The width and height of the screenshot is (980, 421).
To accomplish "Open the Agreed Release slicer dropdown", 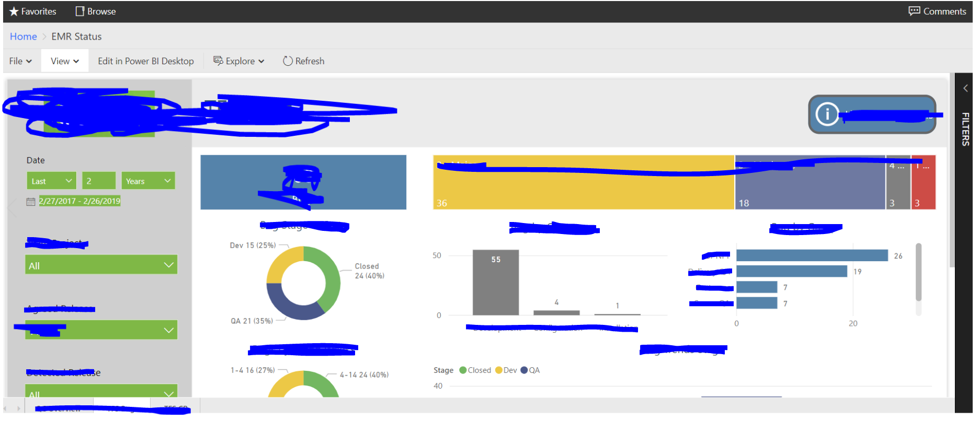I will pos(101,330).
